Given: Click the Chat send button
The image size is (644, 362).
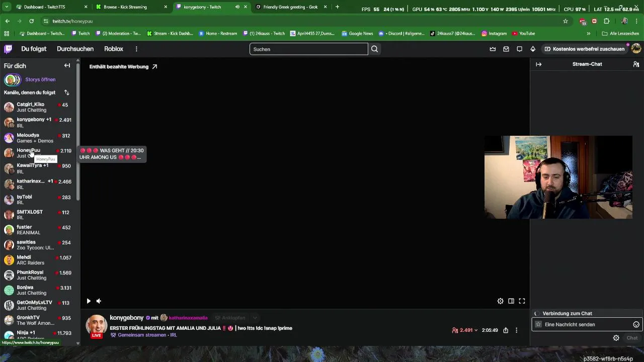Looking at the screenshot, I should pyautogui.click(x=632, y=338).
